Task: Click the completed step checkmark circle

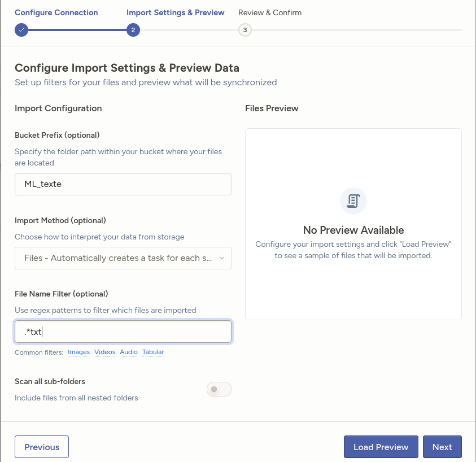Action: tap(21, 30)
